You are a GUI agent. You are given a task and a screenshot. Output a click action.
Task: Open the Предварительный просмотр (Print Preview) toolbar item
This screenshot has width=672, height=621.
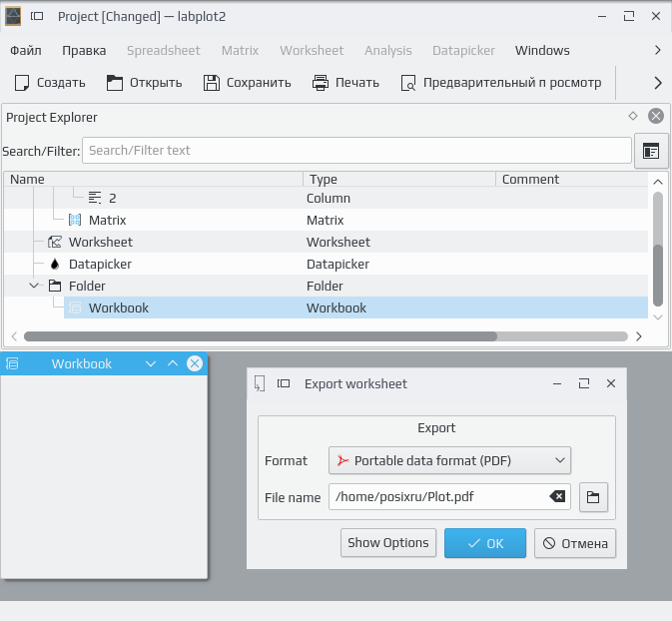point(501,83)
